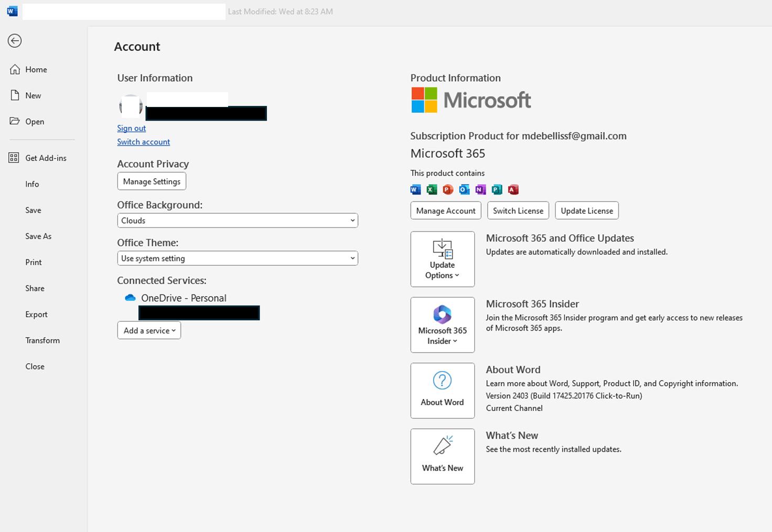
Task: Click the Open folder icon
Action: (x=15, y=121)
